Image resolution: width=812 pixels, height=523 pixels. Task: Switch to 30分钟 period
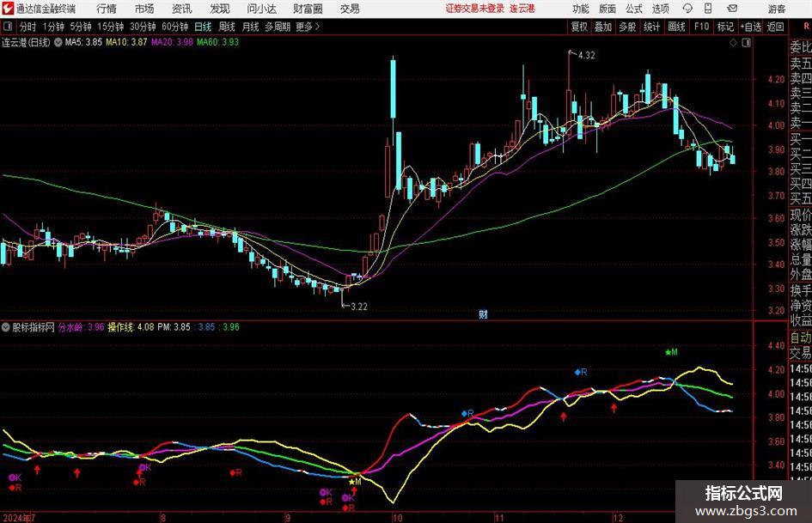point(143,27)
